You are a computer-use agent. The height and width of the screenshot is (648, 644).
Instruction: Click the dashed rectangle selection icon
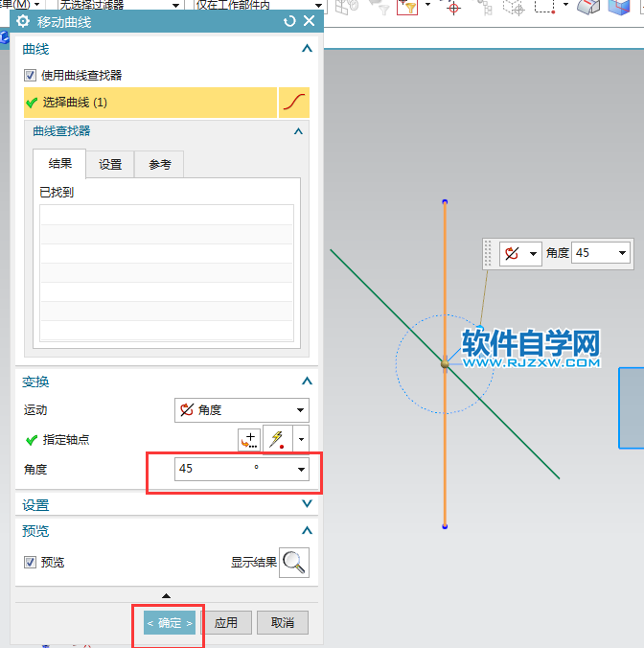pyautogui.click(x=545, y=6)
